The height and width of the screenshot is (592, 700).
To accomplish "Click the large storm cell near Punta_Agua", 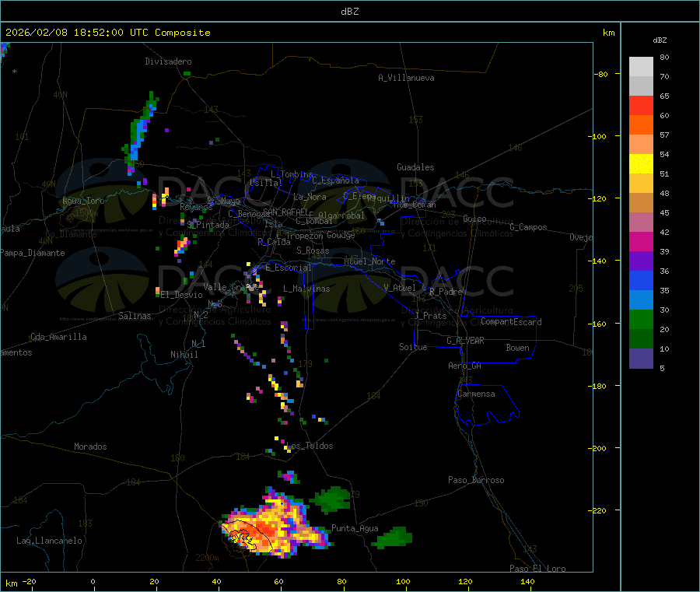I will coord(275,524).
